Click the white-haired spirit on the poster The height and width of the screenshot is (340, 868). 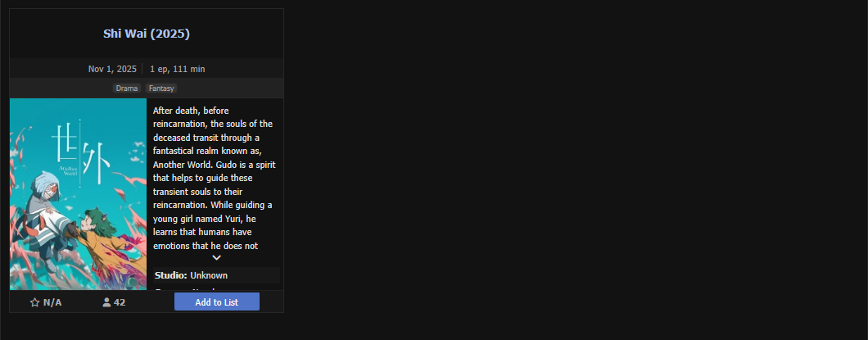click(49, 206)
